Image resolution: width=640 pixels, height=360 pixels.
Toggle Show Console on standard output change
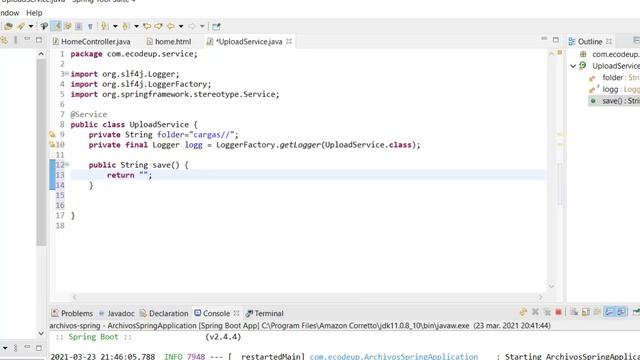[609, 312]
